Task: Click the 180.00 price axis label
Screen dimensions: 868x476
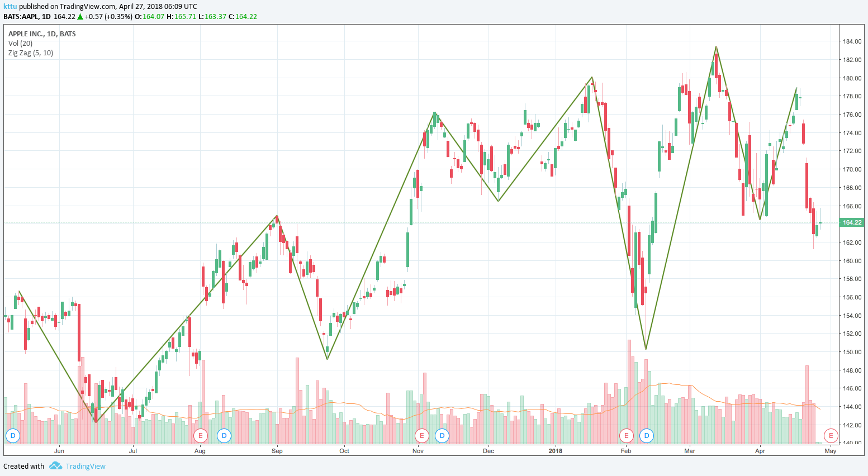Action: click(852, 78)
